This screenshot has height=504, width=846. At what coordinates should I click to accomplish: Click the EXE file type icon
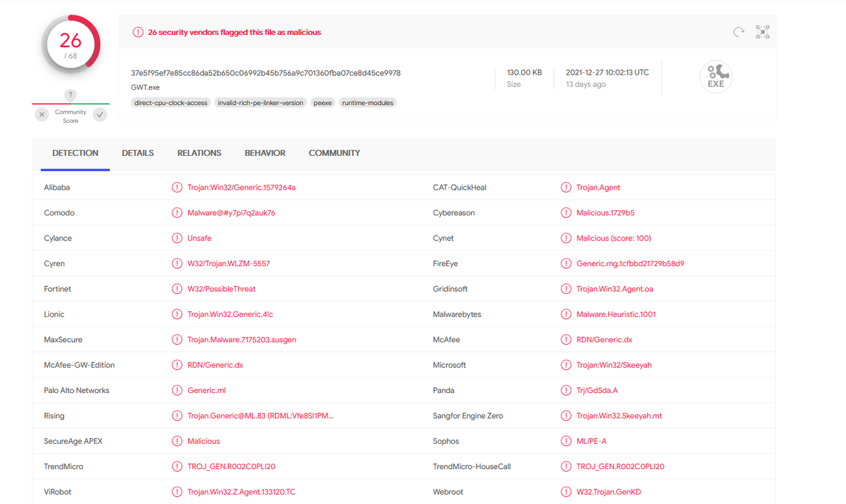pos(716,77)
